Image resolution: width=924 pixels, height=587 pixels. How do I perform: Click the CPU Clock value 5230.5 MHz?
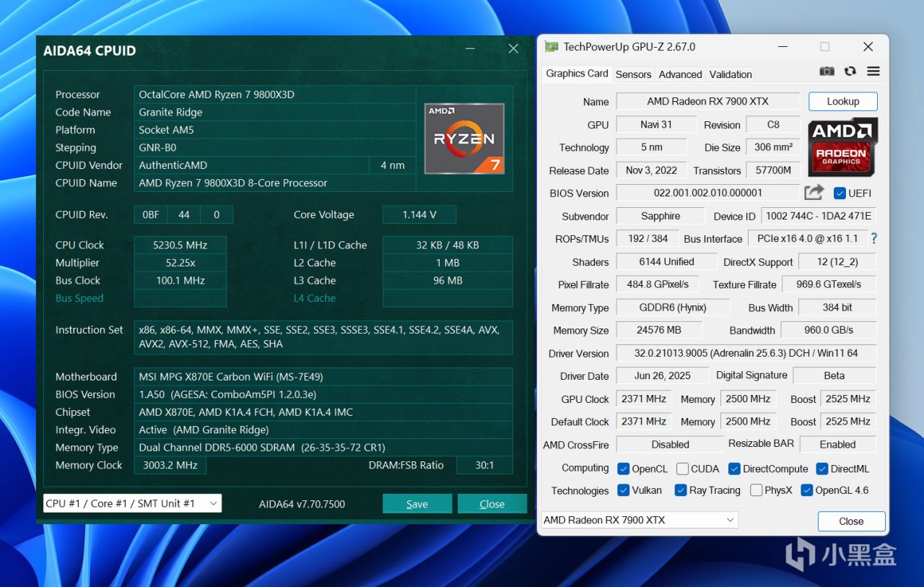click(180, 245)
